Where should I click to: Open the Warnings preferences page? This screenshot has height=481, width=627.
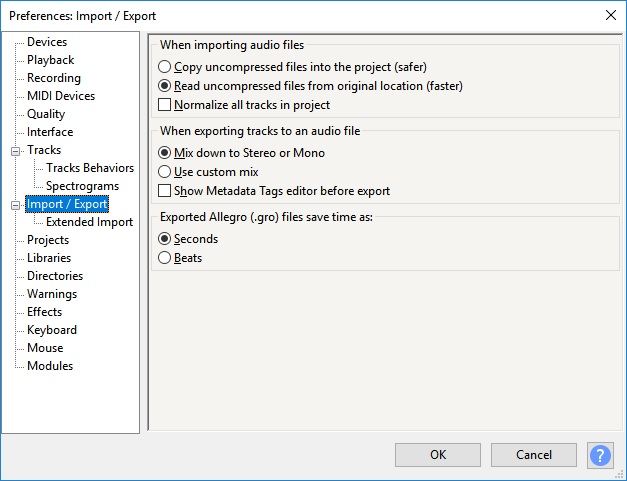tap(52, 294)
